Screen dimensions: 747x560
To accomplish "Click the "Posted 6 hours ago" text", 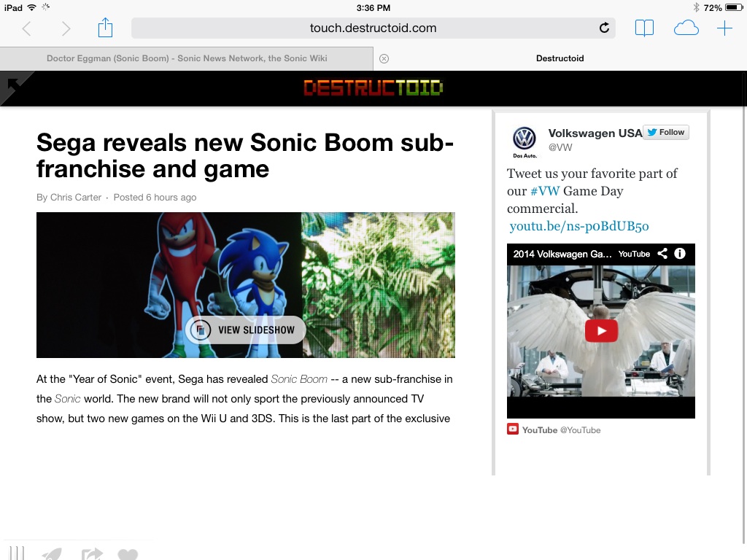I will (x=155, y=197).
